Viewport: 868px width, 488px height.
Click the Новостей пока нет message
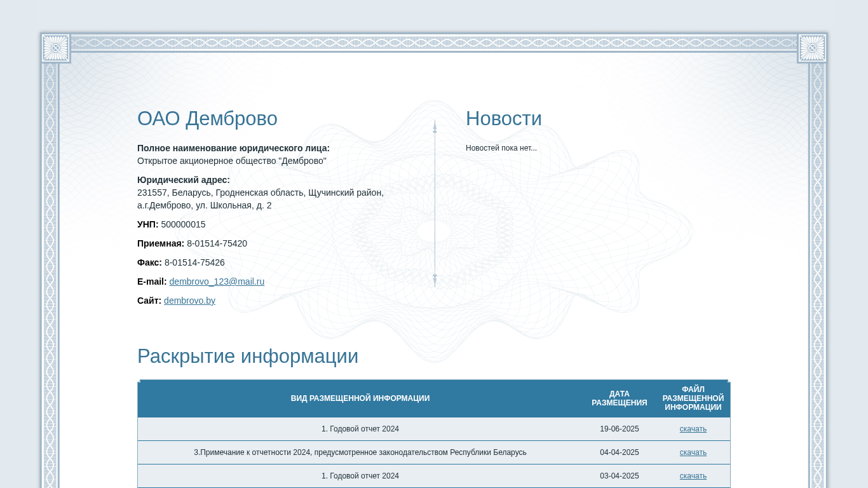point(501,148)
